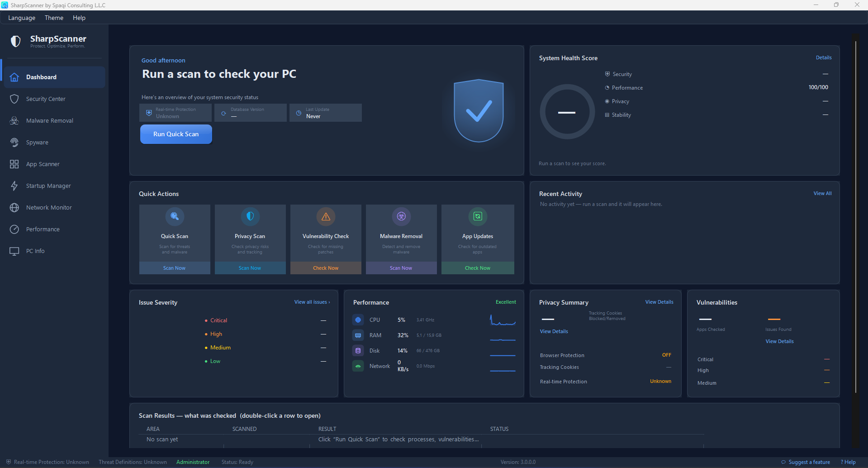This screenshot has height=468, width=868.
Task: Click the Security icon in System Health Score
Action: pos(607,74)
